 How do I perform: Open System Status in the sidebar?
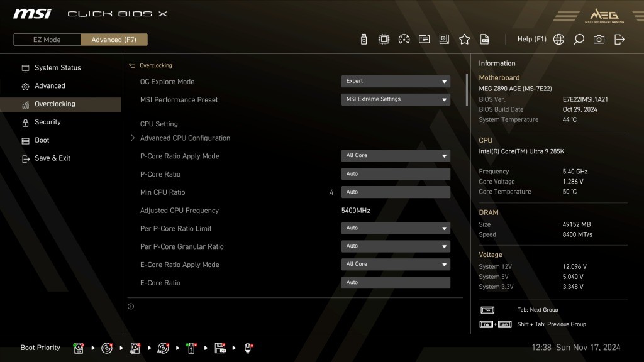point(60,68)
